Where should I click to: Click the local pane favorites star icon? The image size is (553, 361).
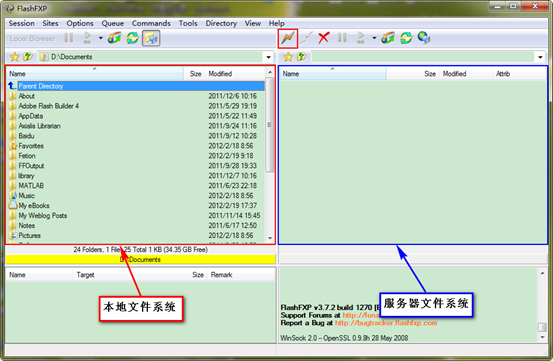tap(14, 57)
